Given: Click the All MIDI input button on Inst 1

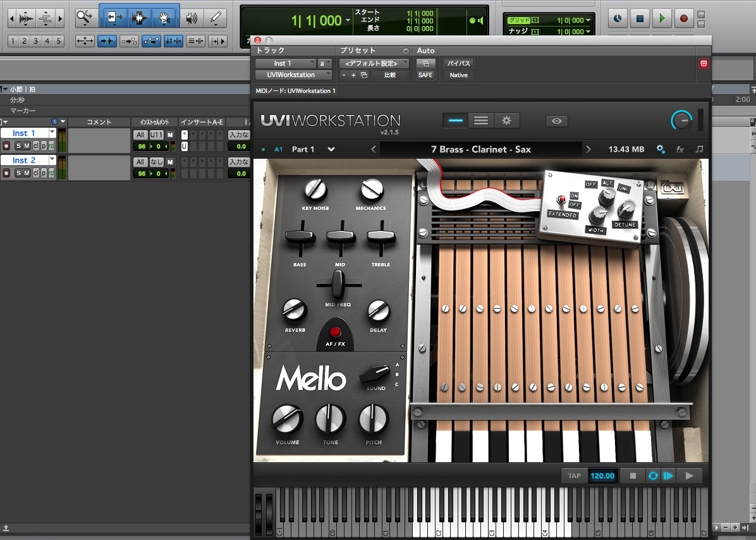Looking at the screenshot, I should coord(140,135).
